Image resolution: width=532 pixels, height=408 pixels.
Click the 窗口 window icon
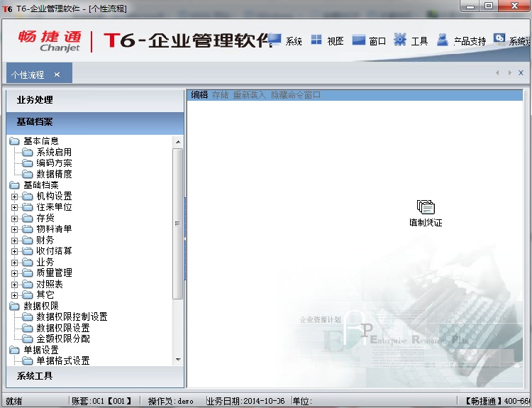click(x=359, y=40)
